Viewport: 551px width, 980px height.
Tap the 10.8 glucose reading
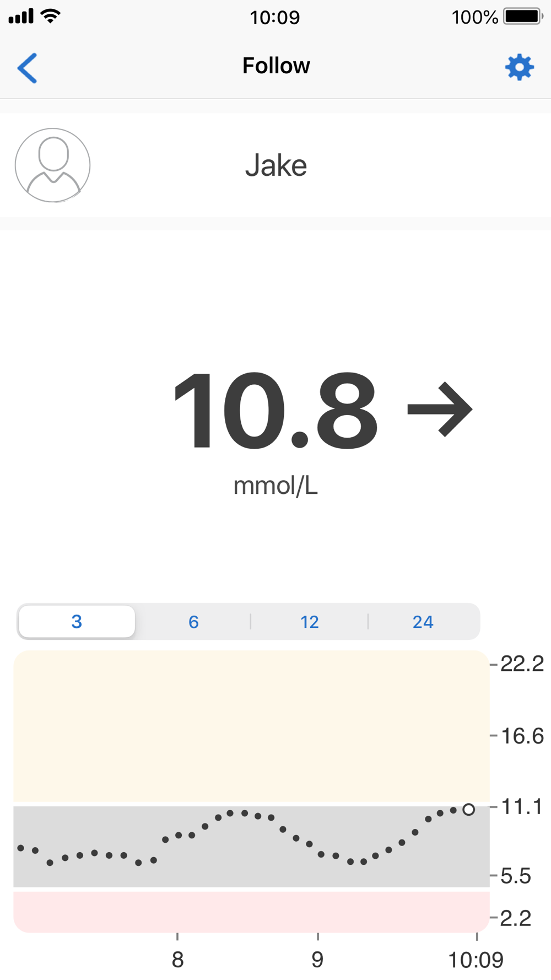pyautogui.click(x=275, y=410)
